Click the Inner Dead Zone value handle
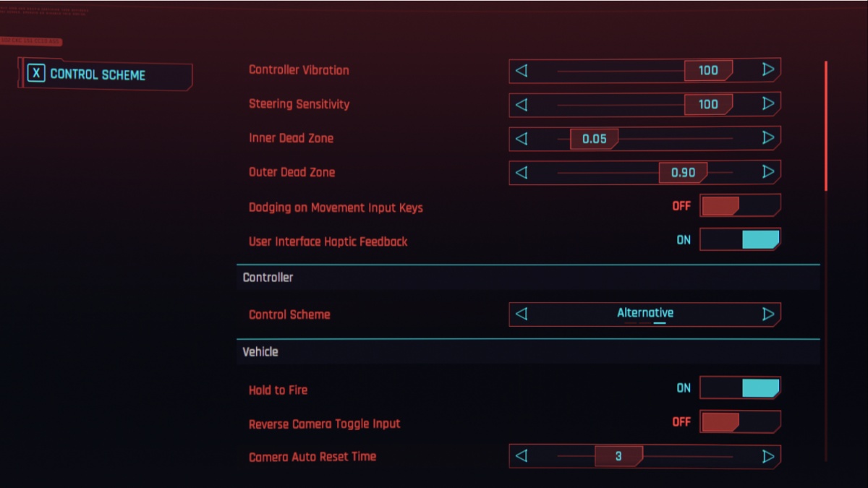The width and height of the screenshot is (868, 488). point(595,138)
